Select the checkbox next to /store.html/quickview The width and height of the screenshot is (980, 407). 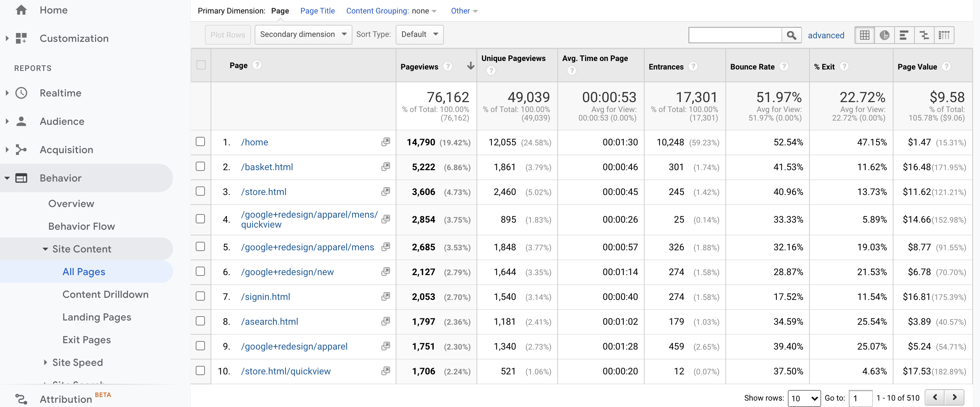(200, 371)
